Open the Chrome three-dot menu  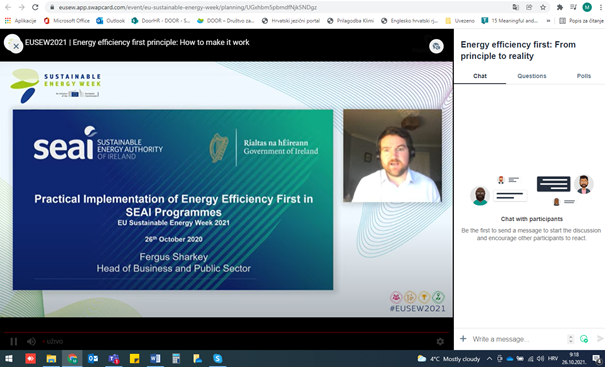600,7
